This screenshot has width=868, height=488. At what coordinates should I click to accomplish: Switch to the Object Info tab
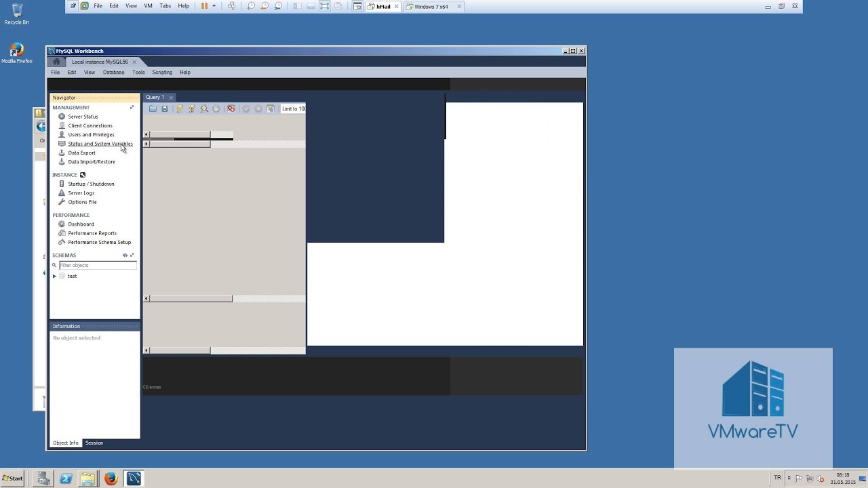pyautogui.click(x=66, y=443)
